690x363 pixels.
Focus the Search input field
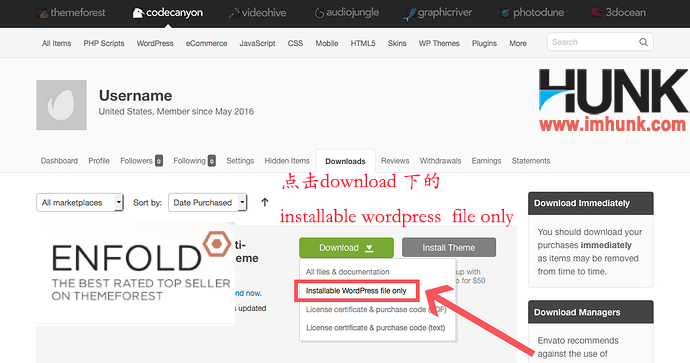(x=600, y=42)
